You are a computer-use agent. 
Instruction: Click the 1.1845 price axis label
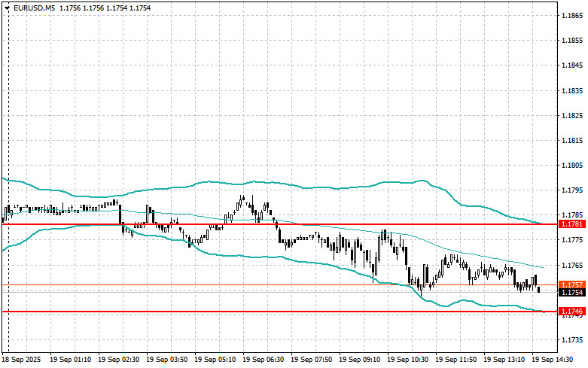pos(572,65)
